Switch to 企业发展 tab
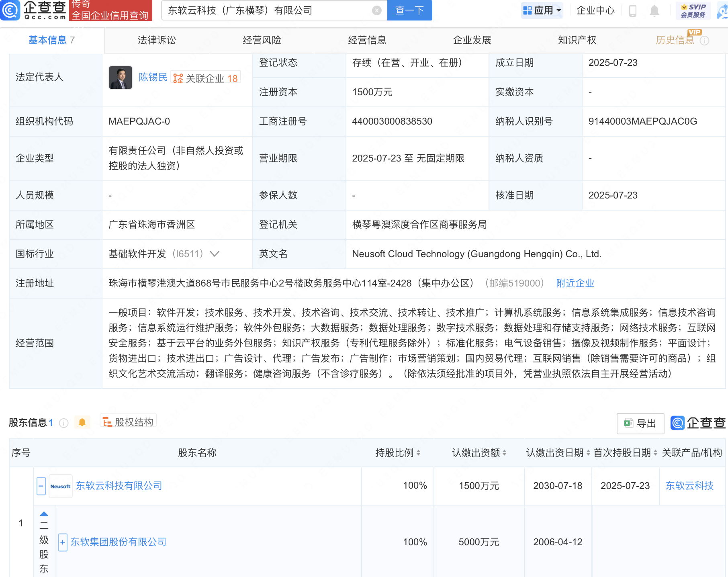The image size is (728, 577). pos(472,40)
